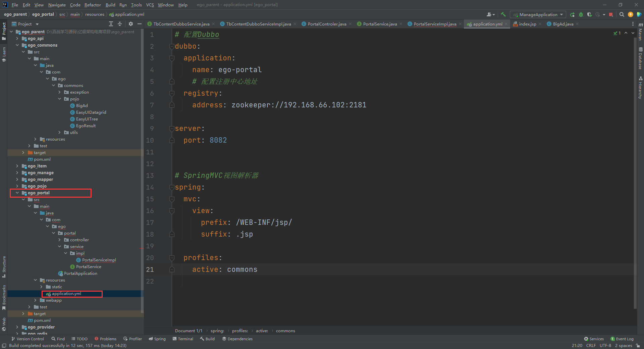Screen dimensions: 644x349
Task: Open the Refactor menu
Action: tap(93, 5)
